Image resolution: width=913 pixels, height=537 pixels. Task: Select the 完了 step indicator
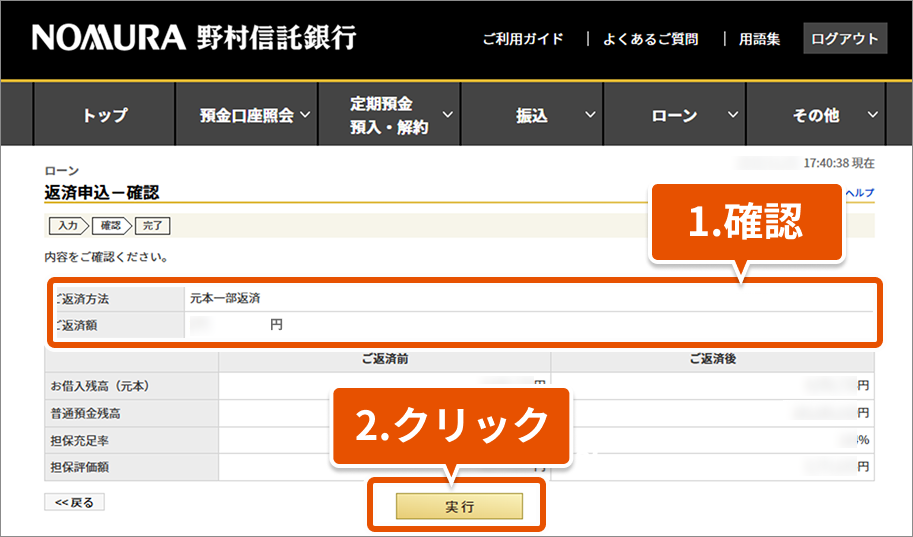pyautogui.click(x=152, y=226)
